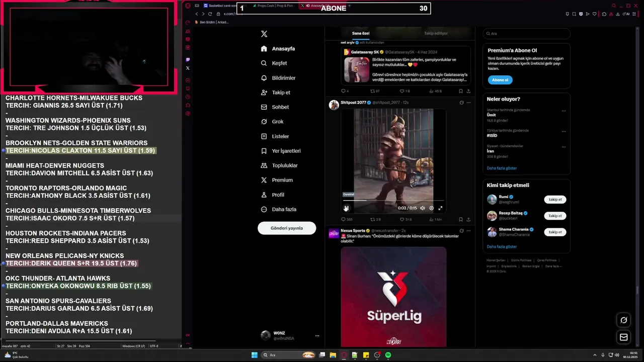Click the Gönderi yayınla button
The height and width of the screenshot is (362, 644).
click(287, 228)
